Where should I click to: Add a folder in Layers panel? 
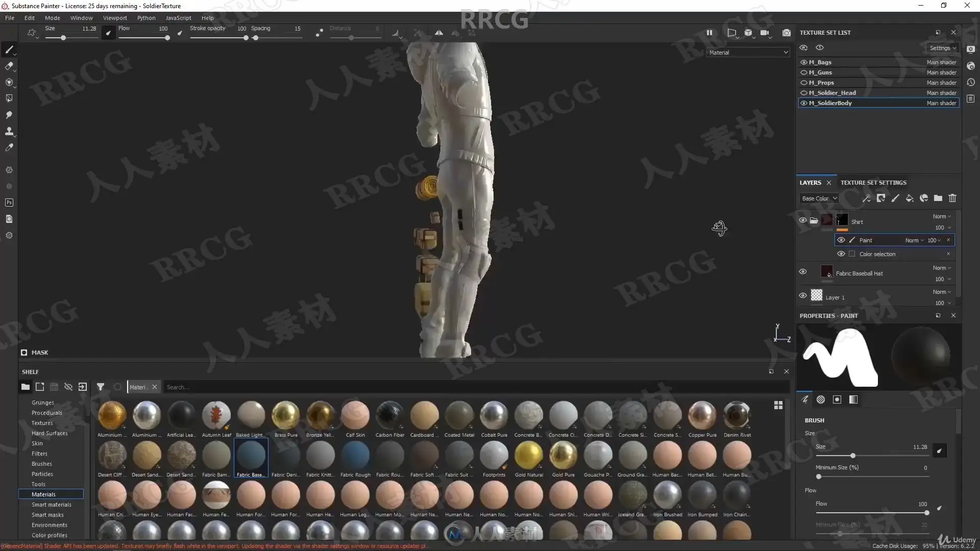tap(938, 198)
